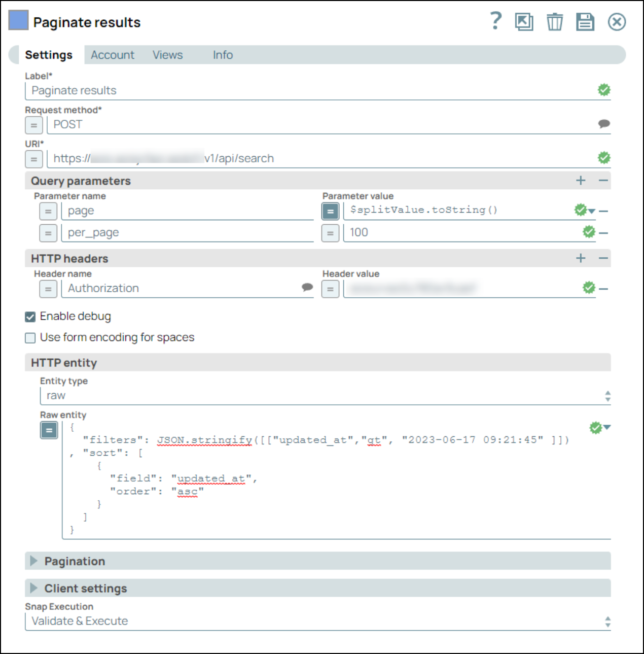Viewport: 644px width, 654px height.
Task: Save settings with the floppy disk icon
Action: tap(585, 22)
